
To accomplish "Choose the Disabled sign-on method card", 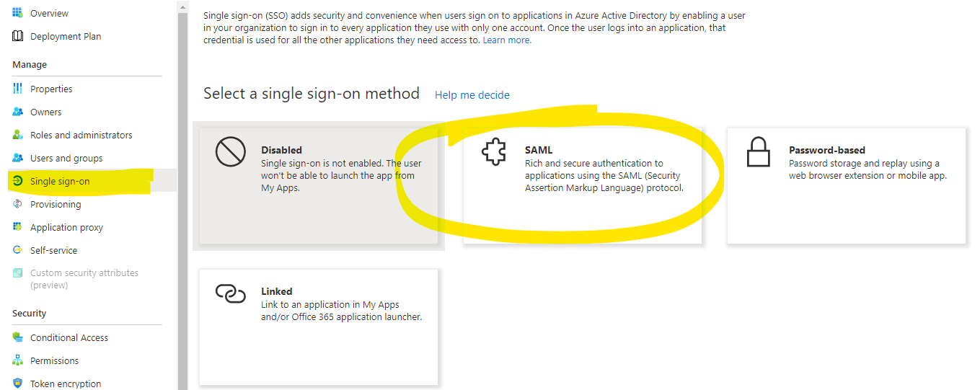I will pos(319,186).
